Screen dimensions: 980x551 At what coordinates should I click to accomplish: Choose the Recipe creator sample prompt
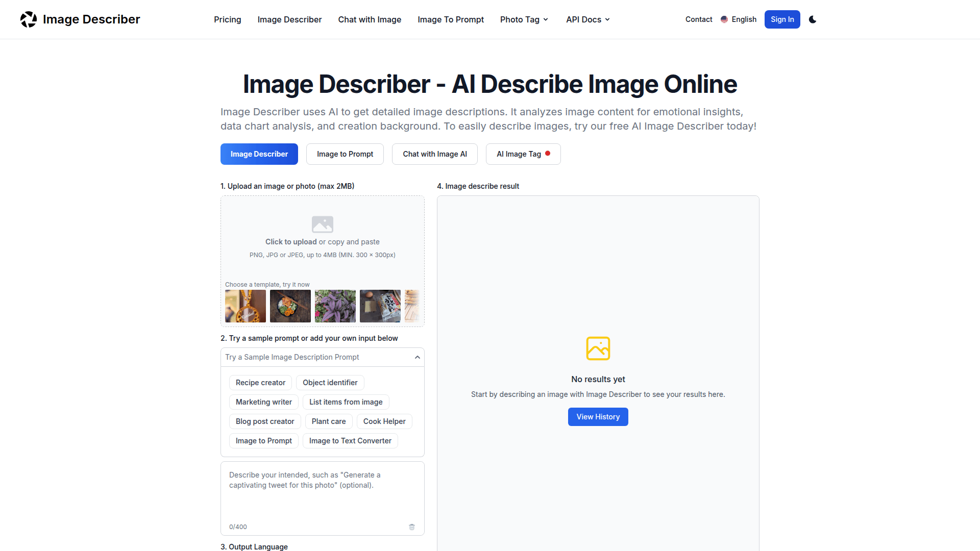tap(260, 383)
